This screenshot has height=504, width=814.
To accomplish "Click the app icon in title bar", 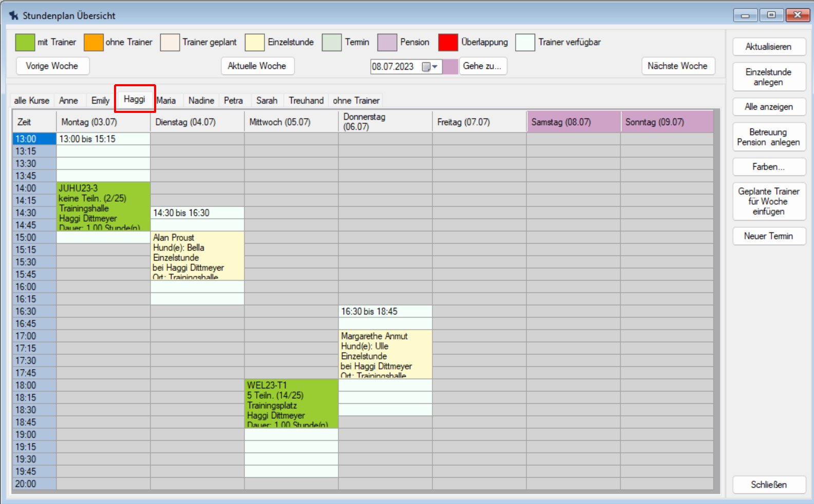I will point(14,16).
